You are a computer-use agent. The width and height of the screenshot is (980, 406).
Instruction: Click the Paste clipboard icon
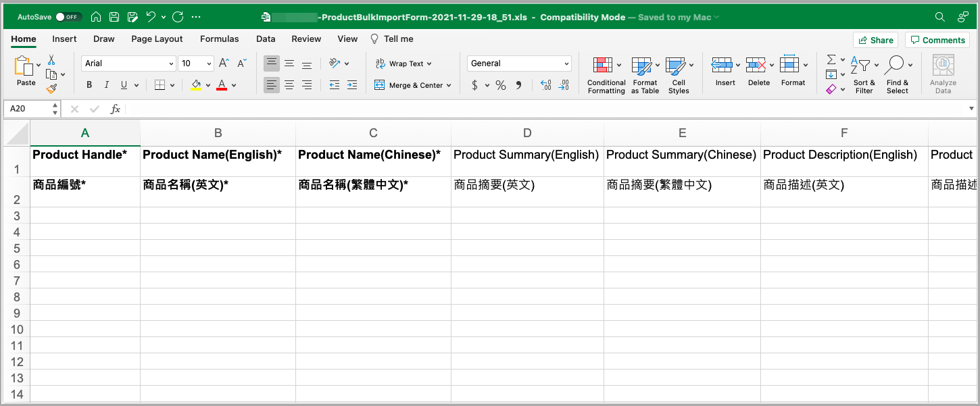(x=24, y=66)
